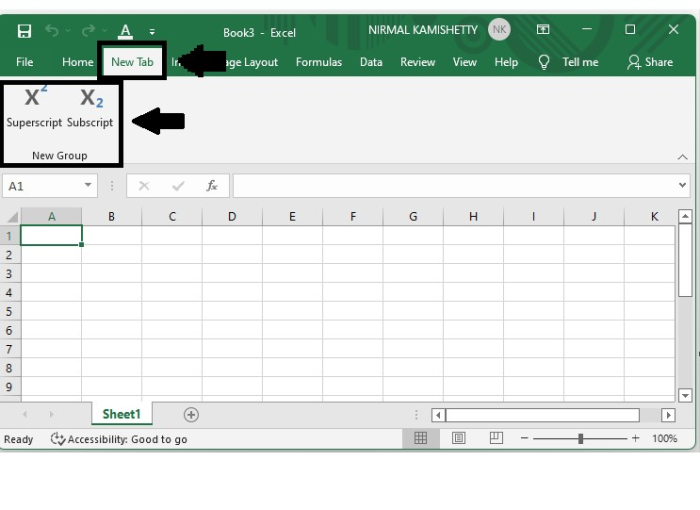The width and height of the screenshot is (700, 510).
Task: Open the File tab
Action: coord(25,62)
